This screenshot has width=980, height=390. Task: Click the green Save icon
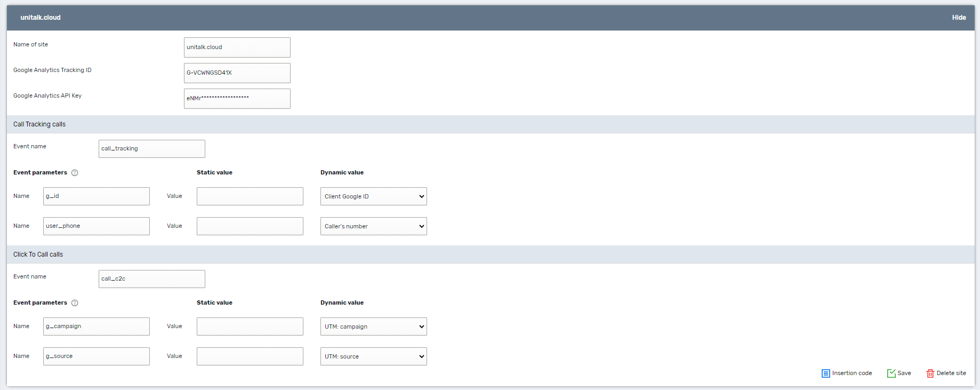point(891,373)
